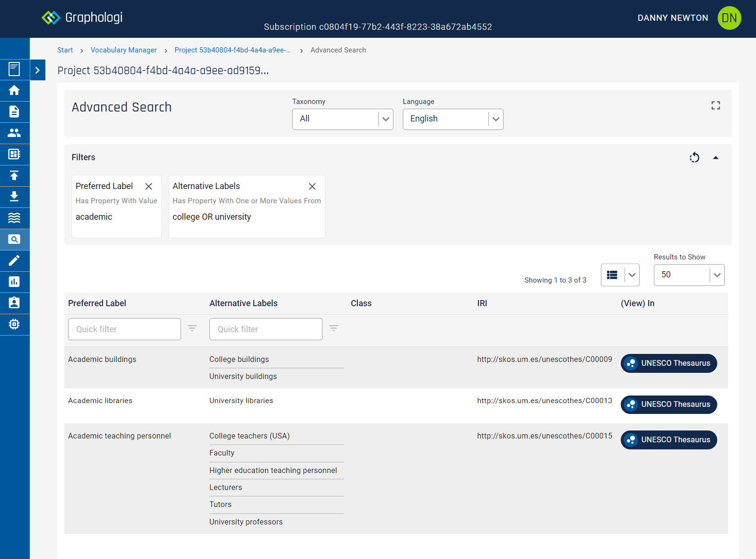Select the Academic libraries row label
The height and width of the screenshot is (559, 756).
[100, 401]
